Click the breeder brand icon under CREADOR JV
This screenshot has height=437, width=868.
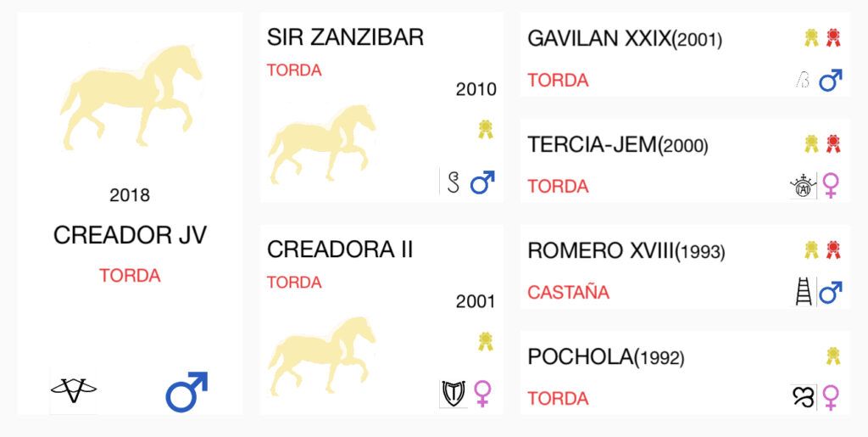74,390
